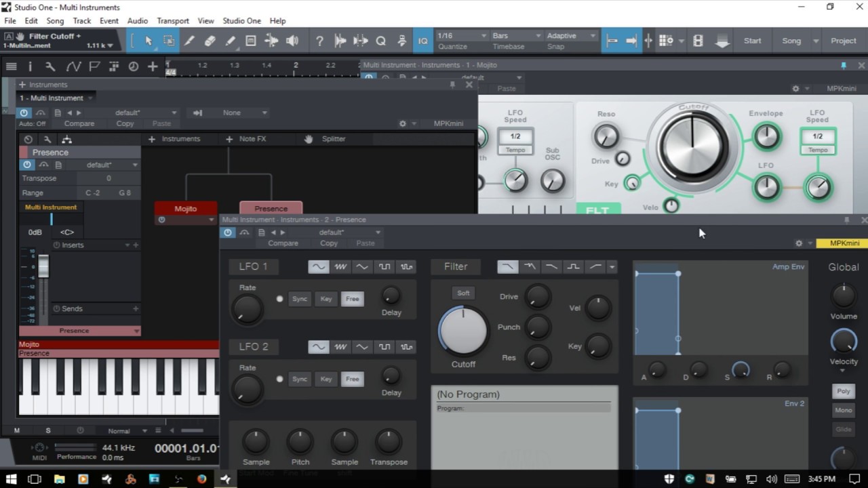Click Compare in the Presence window

pyautogui.click(x=283, y=243)
